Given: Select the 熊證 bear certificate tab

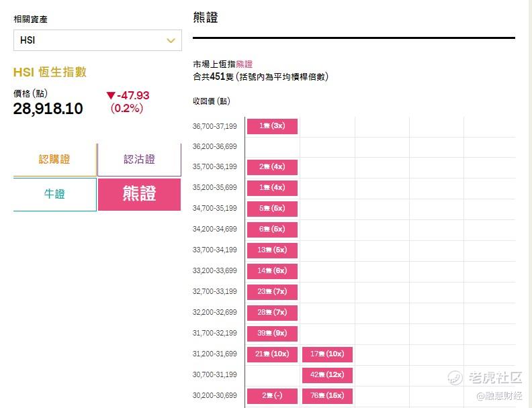Looking at the screenshot, I should tap(139, 194).
